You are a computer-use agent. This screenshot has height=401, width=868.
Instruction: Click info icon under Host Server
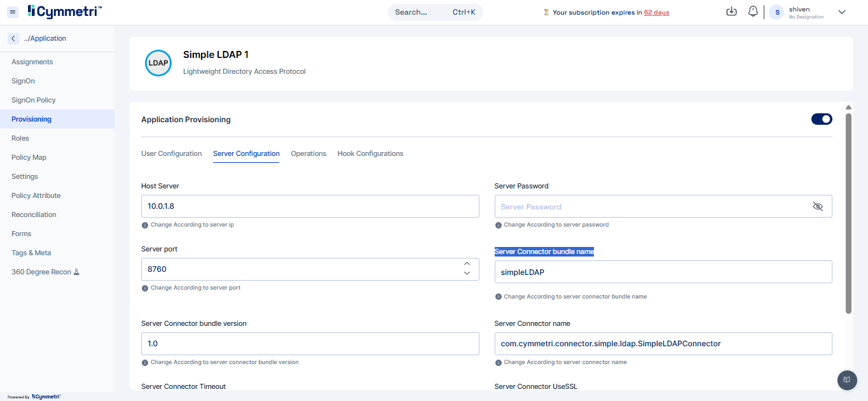[x=145, y=225]
